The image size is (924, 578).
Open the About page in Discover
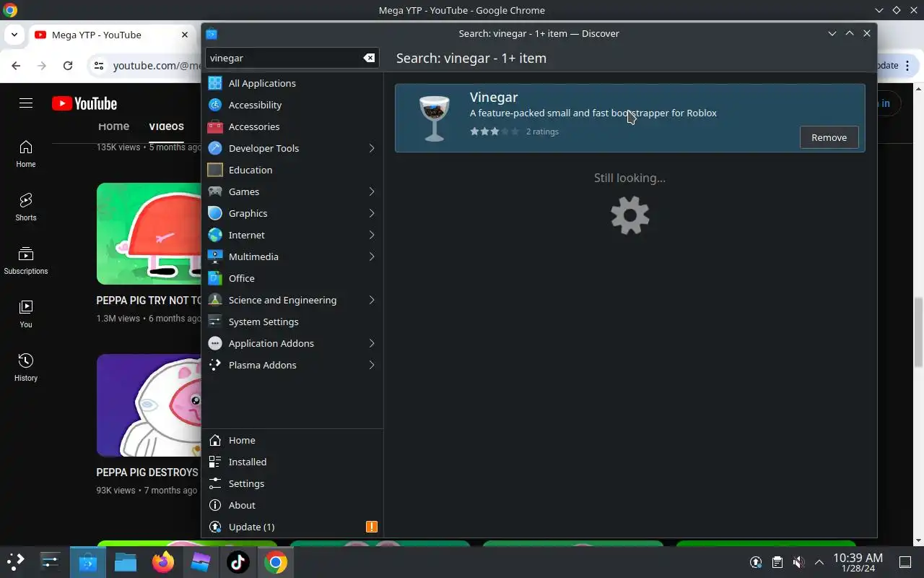tap(292, 505)
